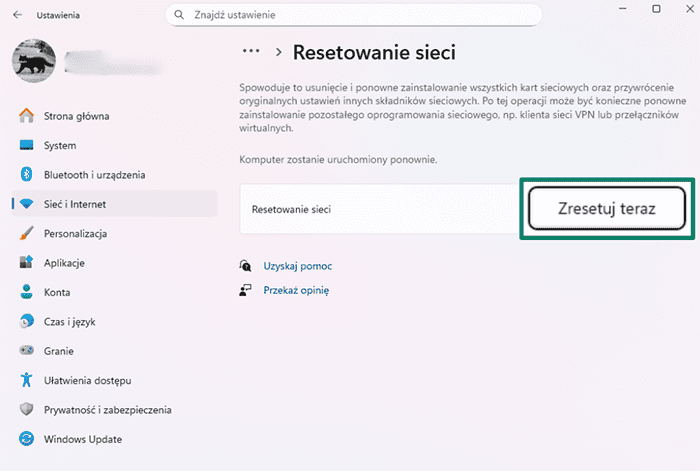700x471 pixels.
Task: Open the Granie controller icon
Action: 27,351
